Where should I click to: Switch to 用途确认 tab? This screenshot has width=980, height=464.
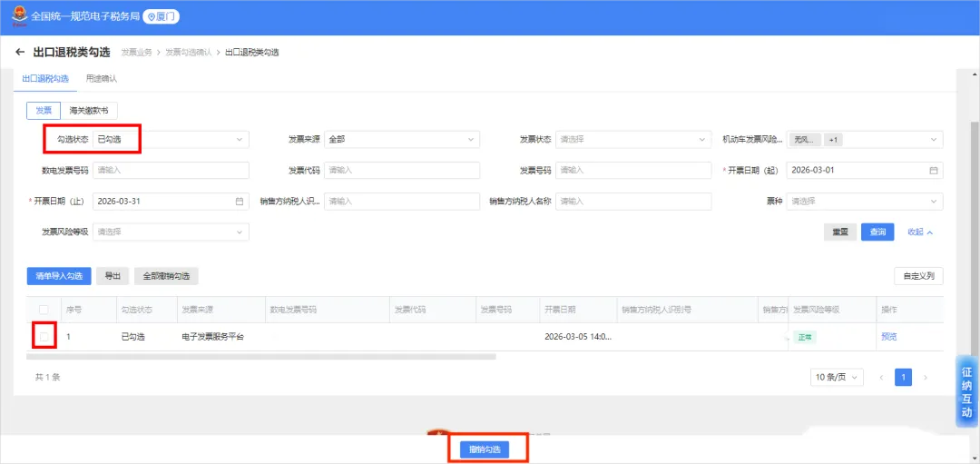(102, 79)
